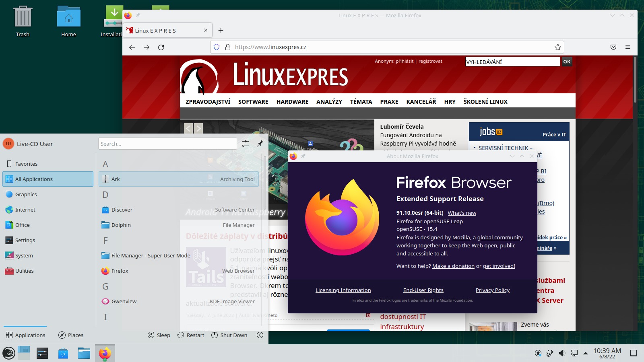Select System category in launcher
The width and height of the screenshot is (644, 362).
coord(48,255)
